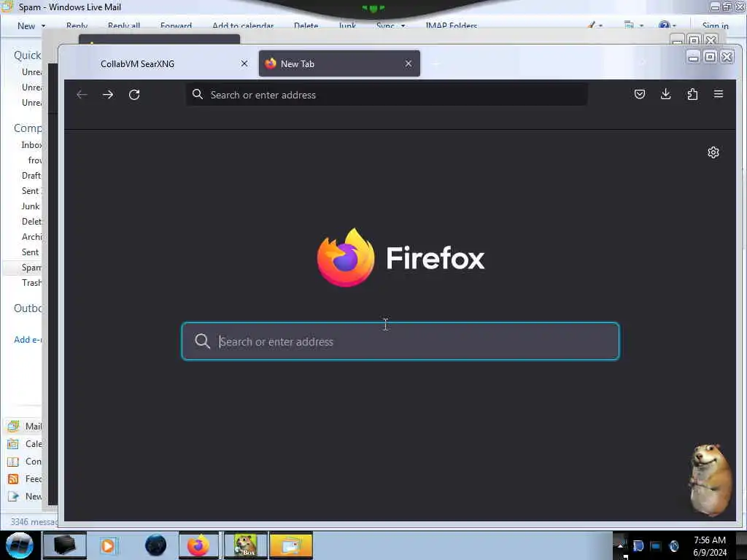Open new tab personalize gear settings

(713, 152)
